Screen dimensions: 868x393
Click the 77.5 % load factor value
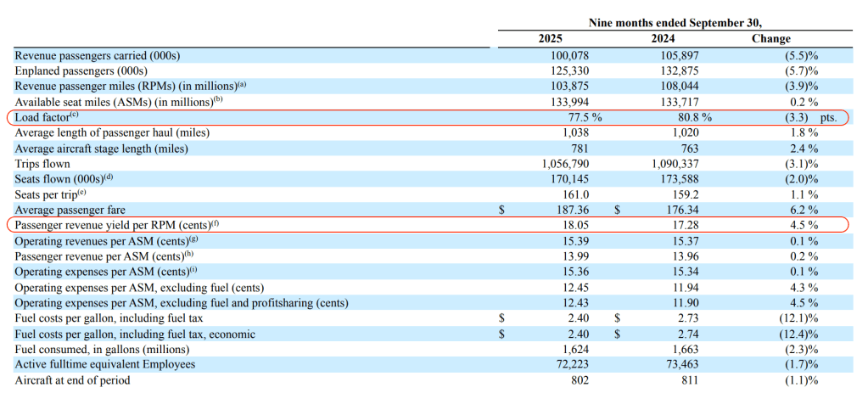pos(584,118)
